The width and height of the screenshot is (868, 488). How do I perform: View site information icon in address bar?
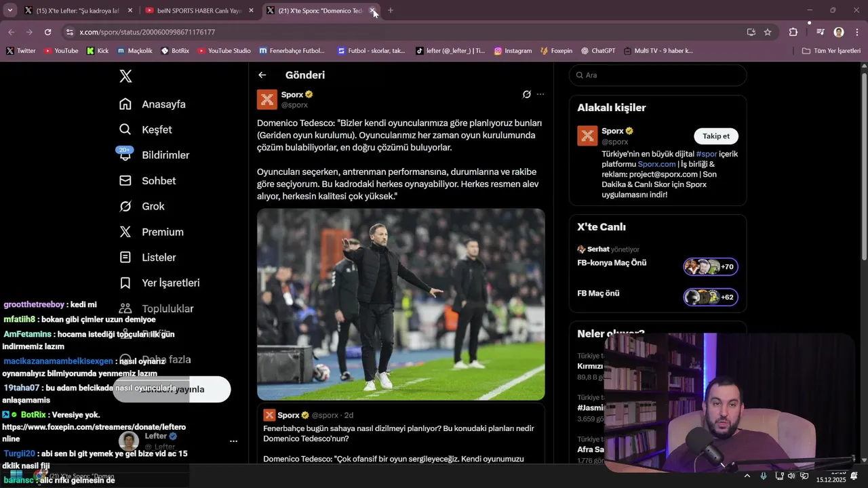[69, 32]
